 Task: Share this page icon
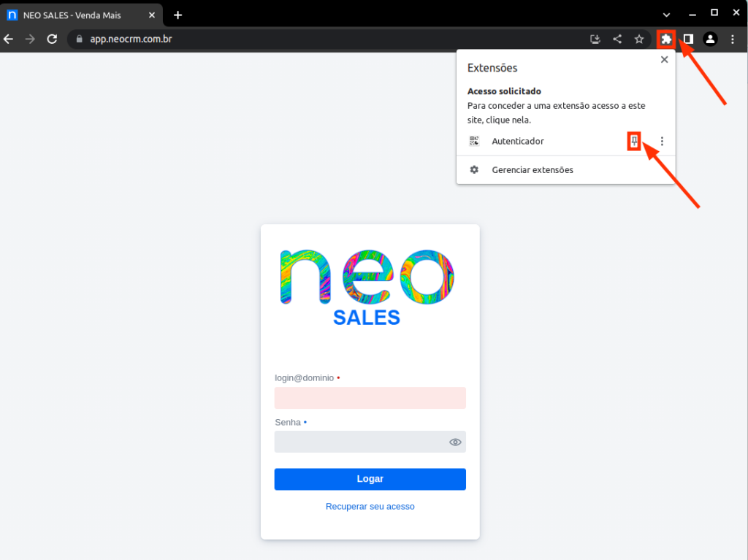[617, 39]
